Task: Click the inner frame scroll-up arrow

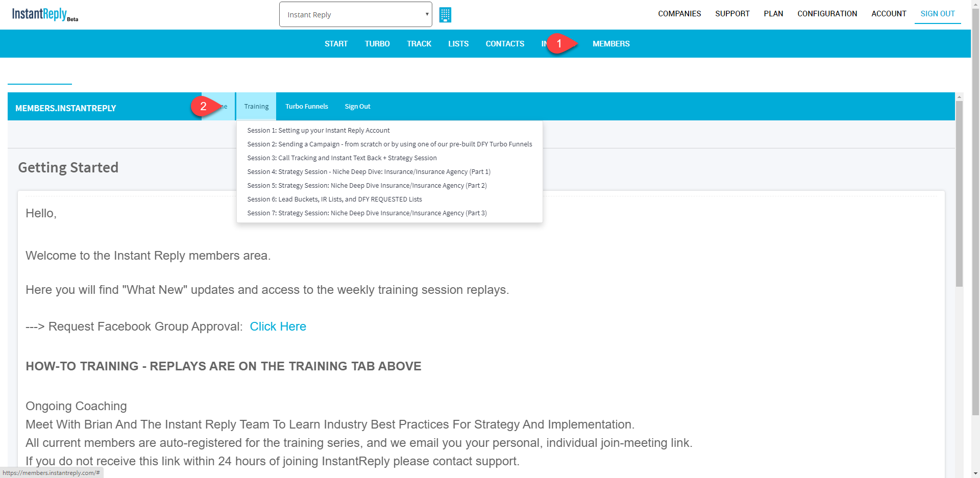Action: click(x=959, y=96)
